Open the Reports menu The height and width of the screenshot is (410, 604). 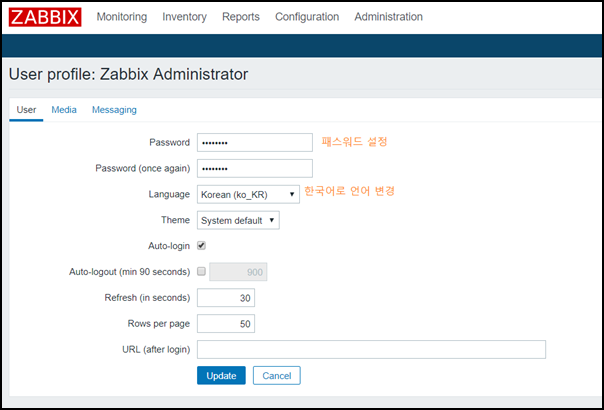(241, 17)
